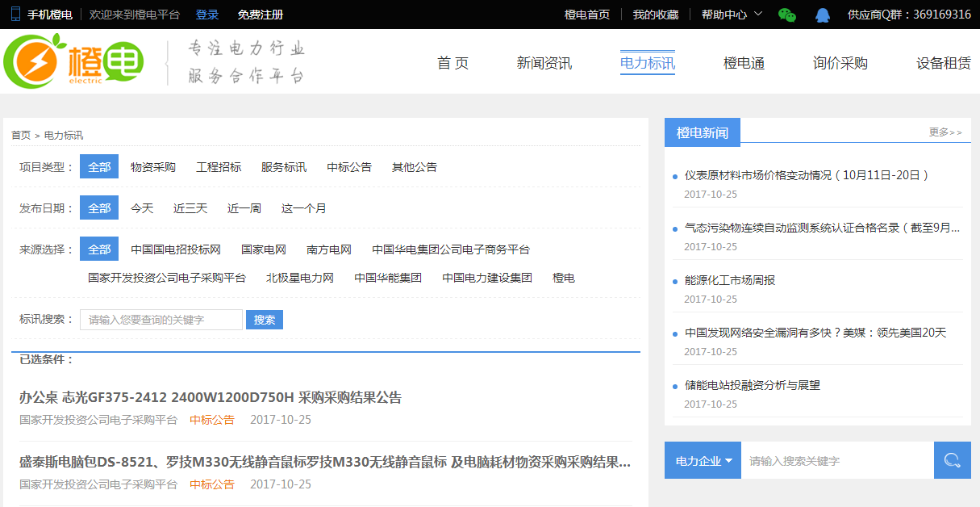This screenshot has height=507, width=980.
Task: Click the mobile phone icon for 手机橙电
Action: 15,15
